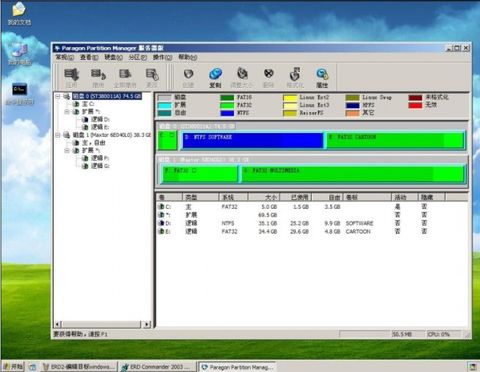Click the 69.5 GB size cell of extended row
The width and height of the screenshot is (480, 372).
[268, 215]
